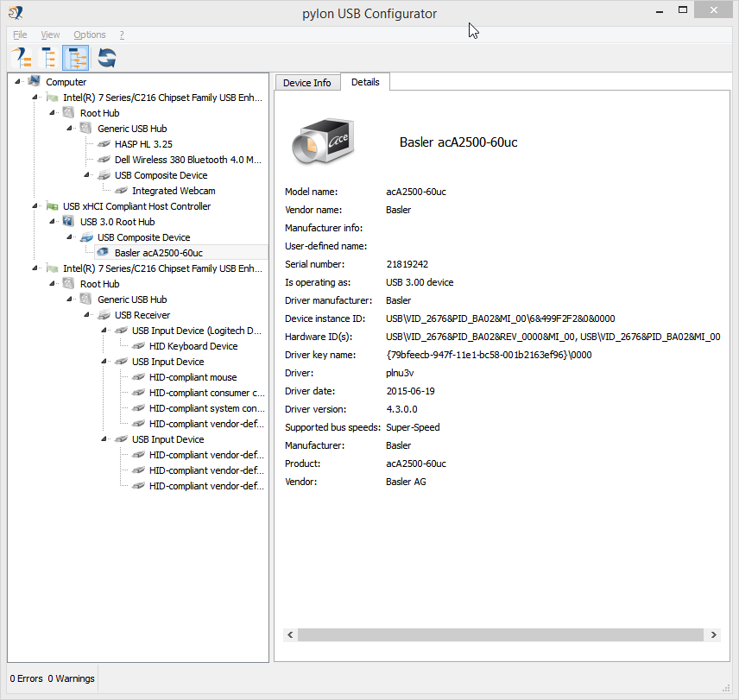Select the active full tree view icon
The image size is (739, 700).
(76, 59)
